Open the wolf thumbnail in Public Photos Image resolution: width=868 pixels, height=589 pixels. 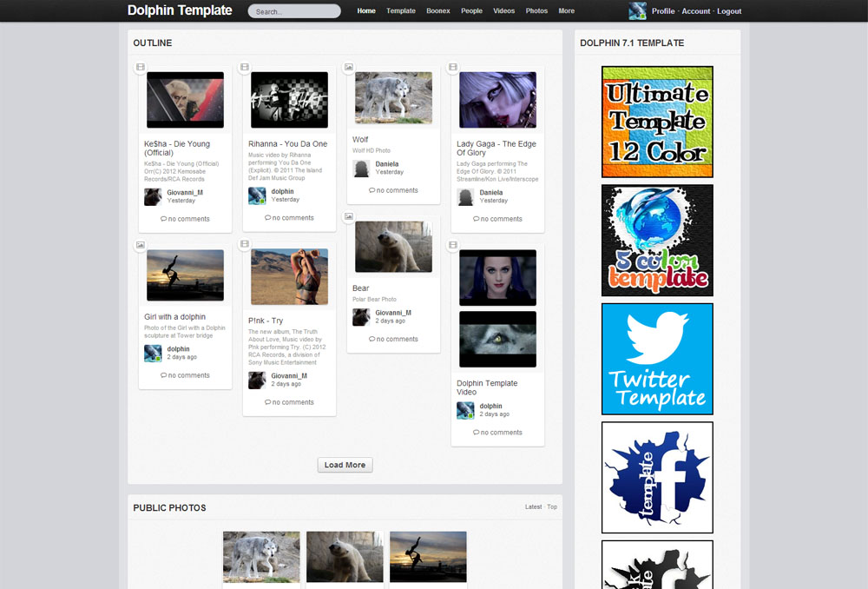pyautogui.click(x=261, y=557)
